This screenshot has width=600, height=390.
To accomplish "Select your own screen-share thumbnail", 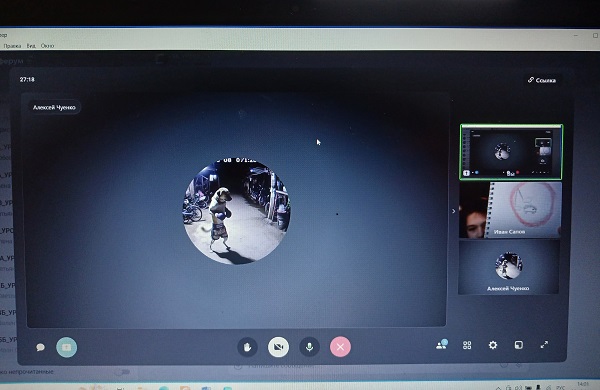I will click(x=511, y=152).
